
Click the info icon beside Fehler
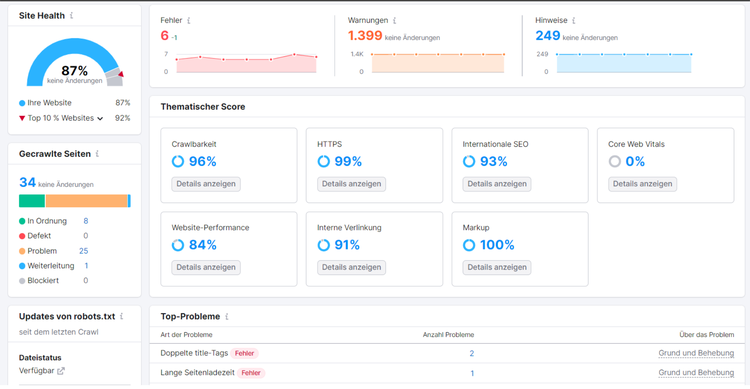[x=188, y=20]
